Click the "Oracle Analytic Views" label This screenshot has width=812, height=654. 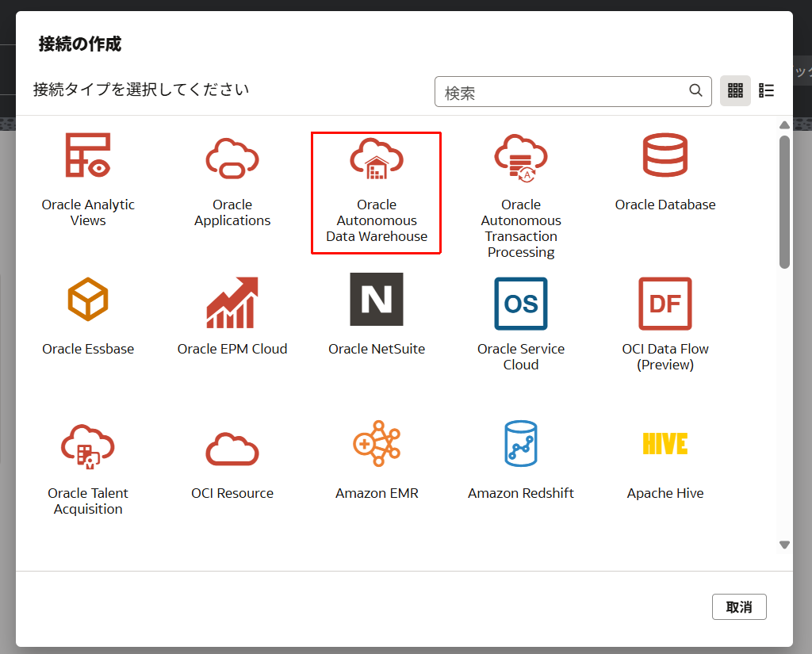[x=88, y=212]
